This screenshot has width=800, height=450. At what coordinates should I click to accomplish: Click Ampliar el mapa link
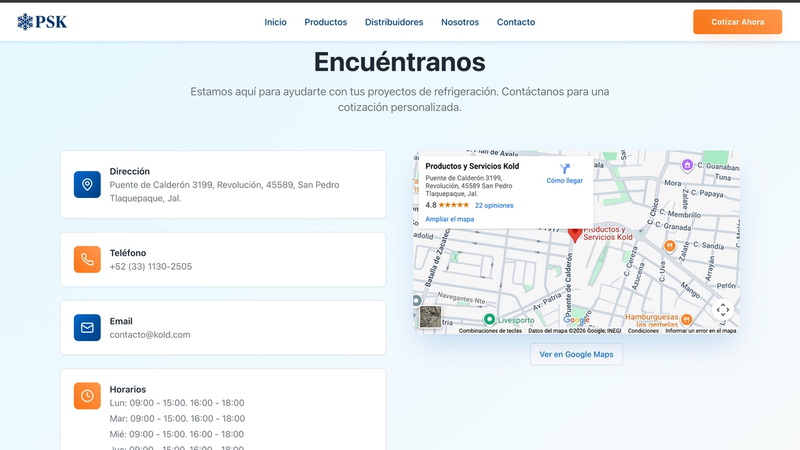tap(449, 219)
